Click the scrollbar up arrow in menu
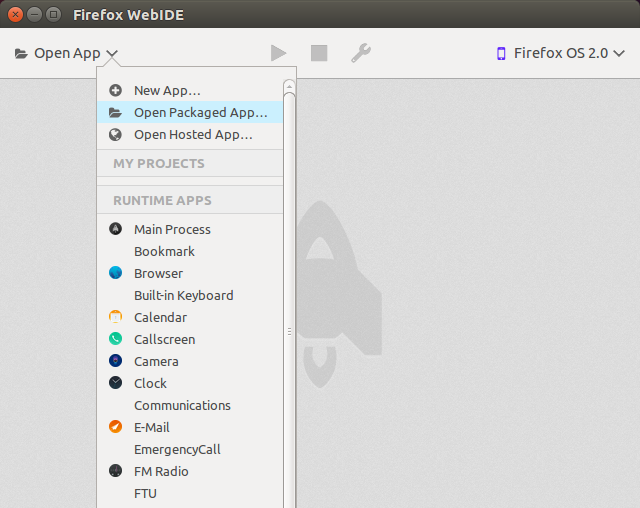Viewport: 640px width, 508px height. coord(289,86)
